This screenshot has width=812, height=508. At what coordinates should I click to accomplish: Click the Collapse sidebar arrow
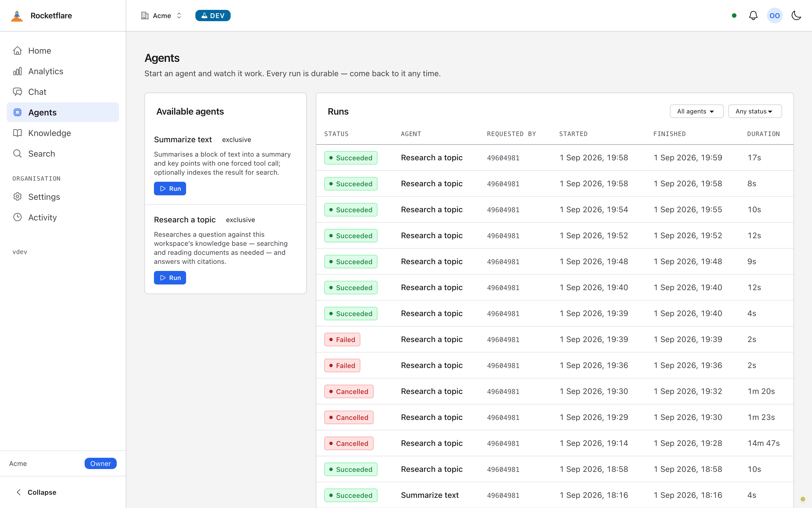coord(19,492)
